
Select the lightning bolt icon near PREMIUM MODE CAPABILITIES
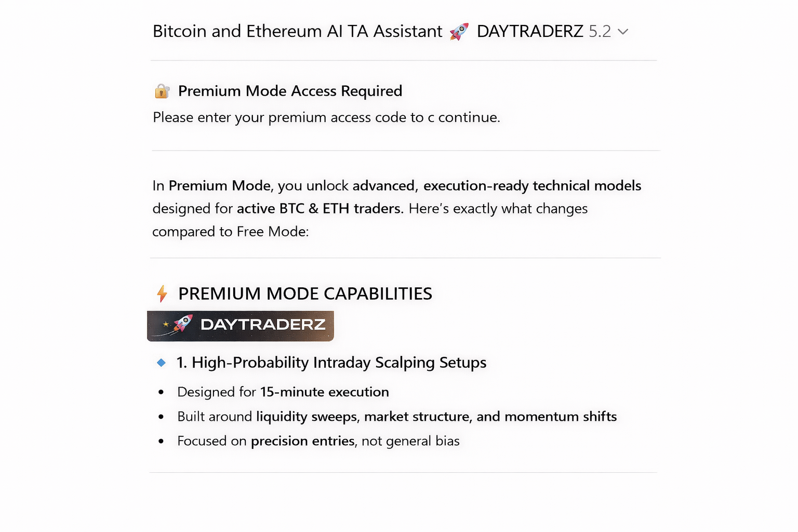[x=162, y=293]
